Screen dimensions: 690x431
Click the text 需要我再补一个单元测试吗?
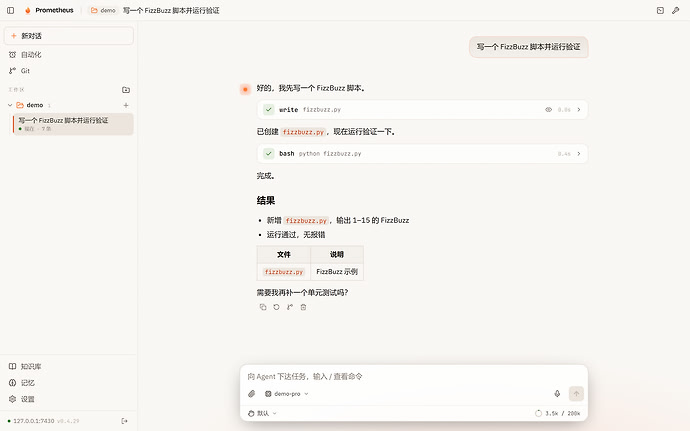point(302,293)
